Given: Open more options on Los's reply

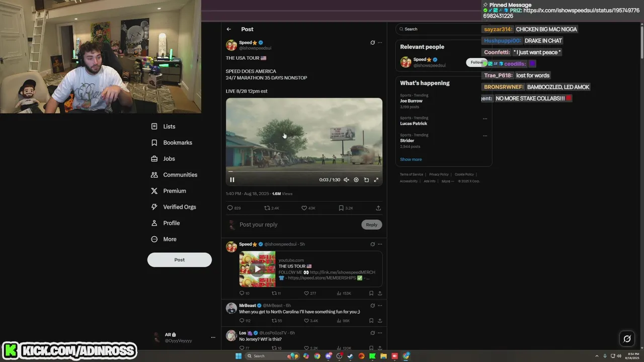Looking at the screenshot, I should point(380,333).
